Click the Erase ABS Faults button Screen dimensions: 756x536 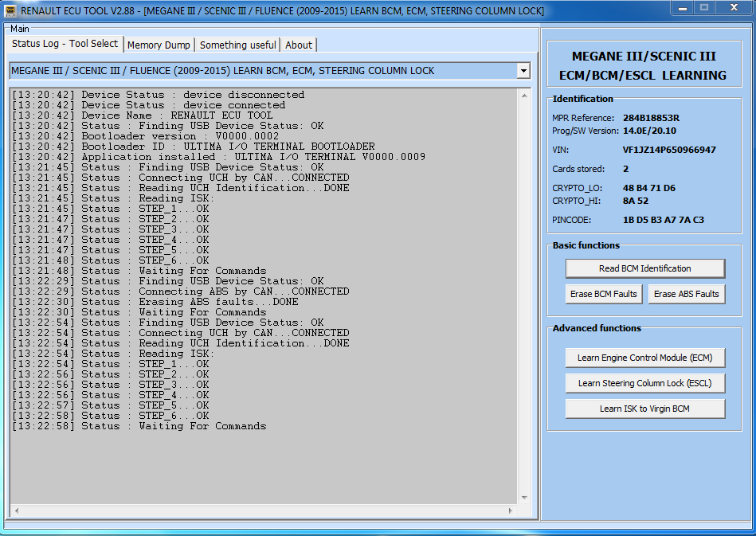point(687,294)
